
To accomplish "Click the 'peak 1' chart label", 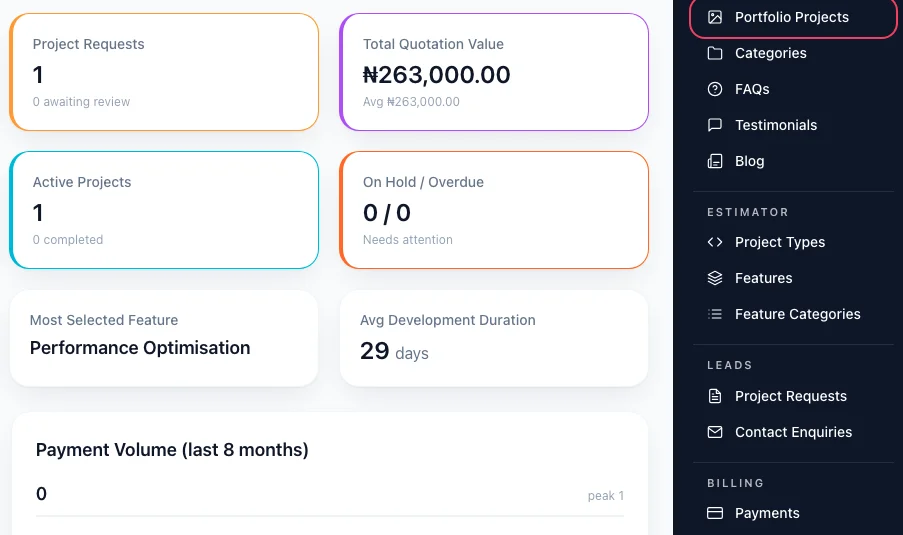I will tap(606, 496).
